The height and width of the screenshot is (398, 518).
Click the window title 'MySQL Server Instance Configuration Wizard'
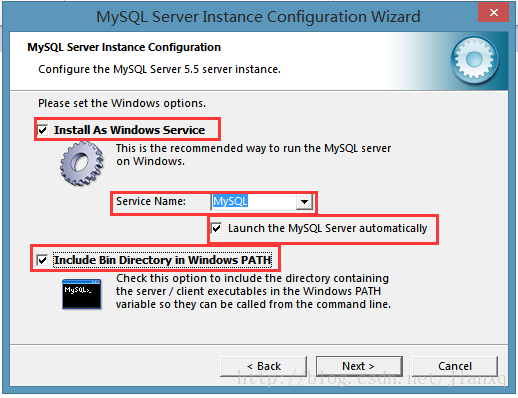click(x=258, y=17)
